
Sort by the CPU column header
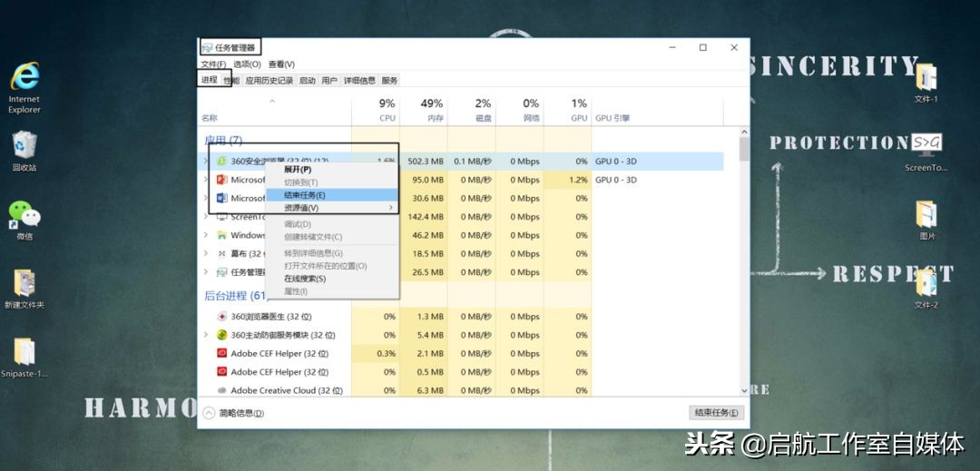pyautogui.click(x=376, y=111)
